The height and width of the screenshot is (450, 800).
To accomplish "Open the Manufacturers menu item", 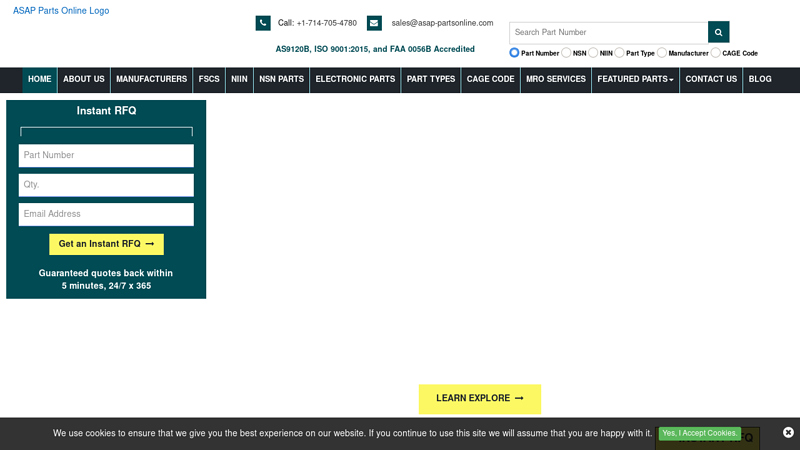I will pyautogui.click(x=152, y=80).
